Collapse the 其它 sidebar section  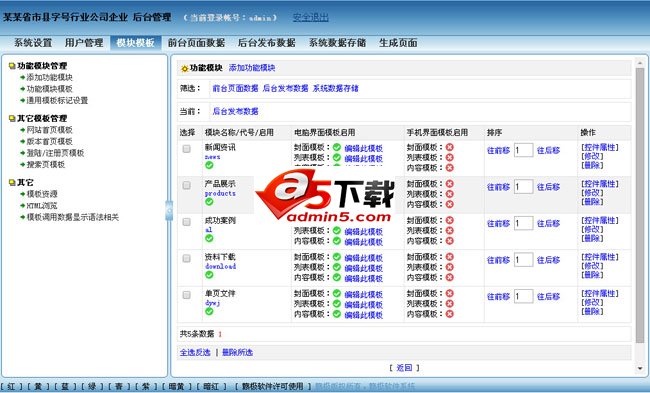[25, 182]
